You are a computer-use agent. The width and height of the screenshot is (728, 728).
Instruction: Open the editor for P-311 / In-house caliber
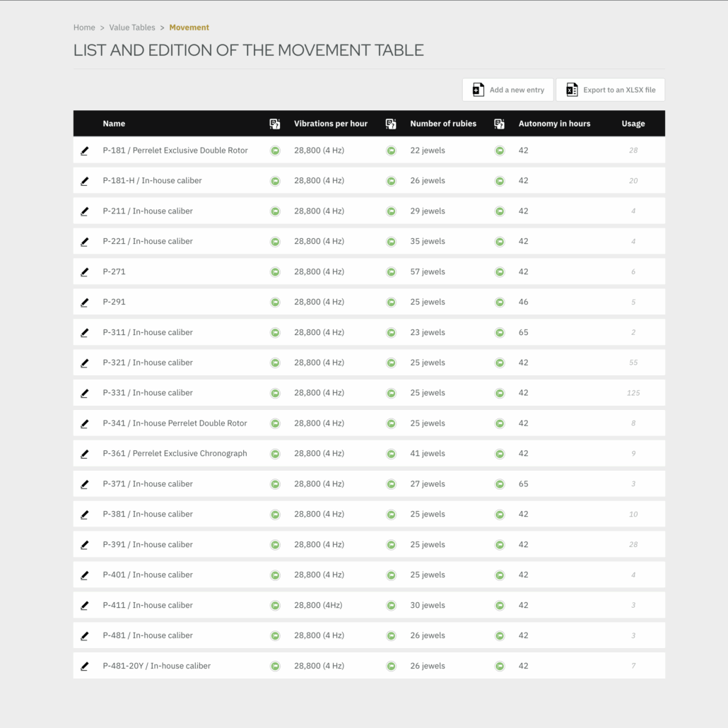click(85, 333)
